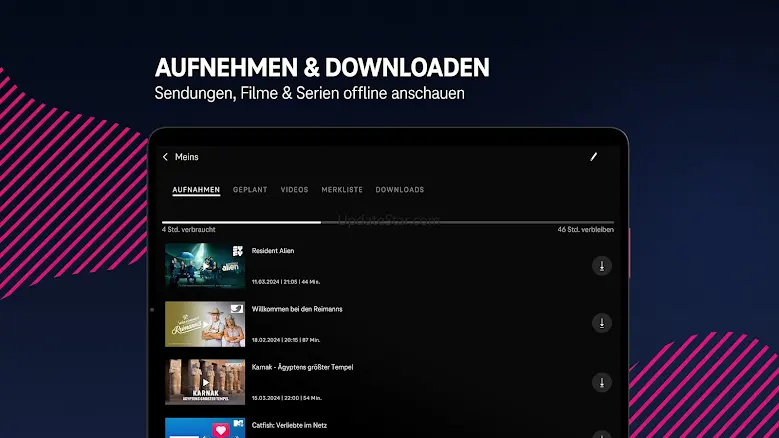Image resolution: width=779 pixels, height=438 pixels.
Task: Click the Meins header label
Action: point(187,157)
